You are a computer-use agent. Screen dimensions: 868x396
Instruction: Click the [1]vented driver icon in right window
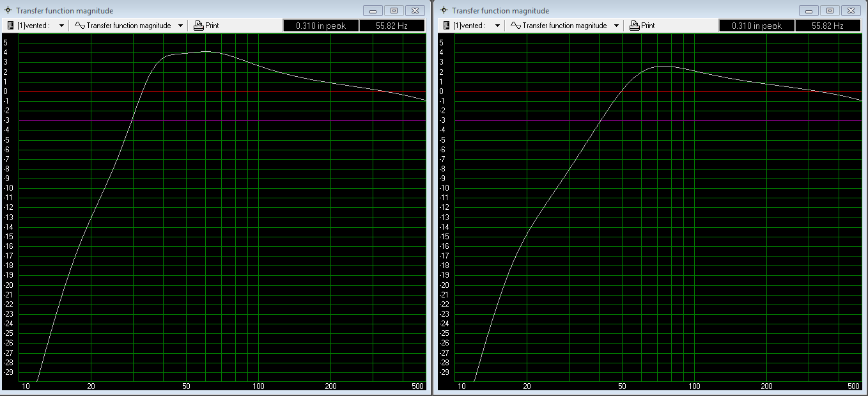[x=447, y=26]
